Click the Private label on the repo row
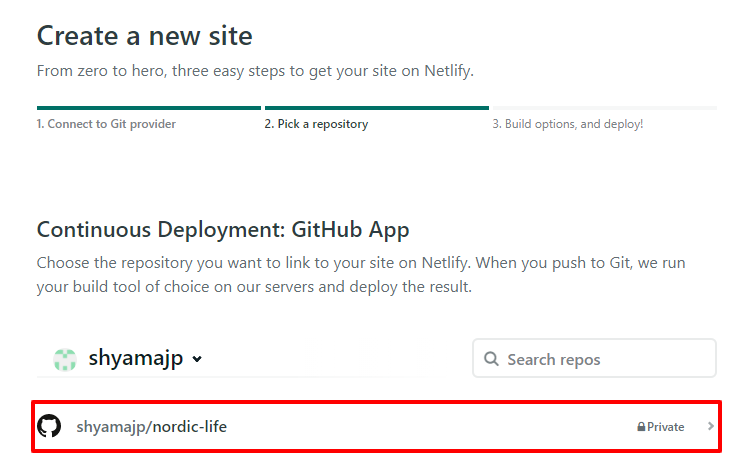This screenshot has height=459, width=753. click(665, 427)
